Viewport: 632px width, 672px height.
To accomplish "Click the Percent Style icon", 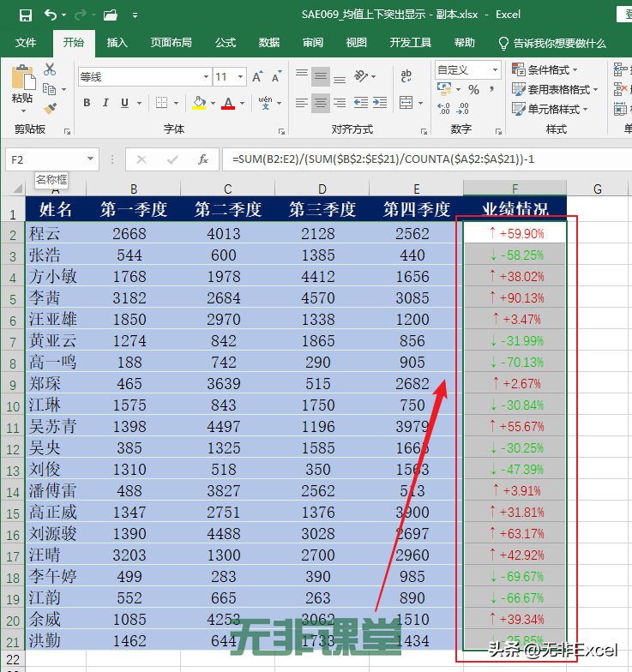I will (473, 89).
